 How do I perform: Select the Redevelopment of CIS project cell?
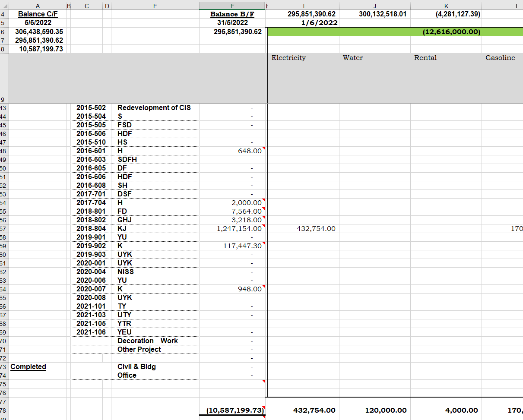pyautogui.click(x=154, y=107)
